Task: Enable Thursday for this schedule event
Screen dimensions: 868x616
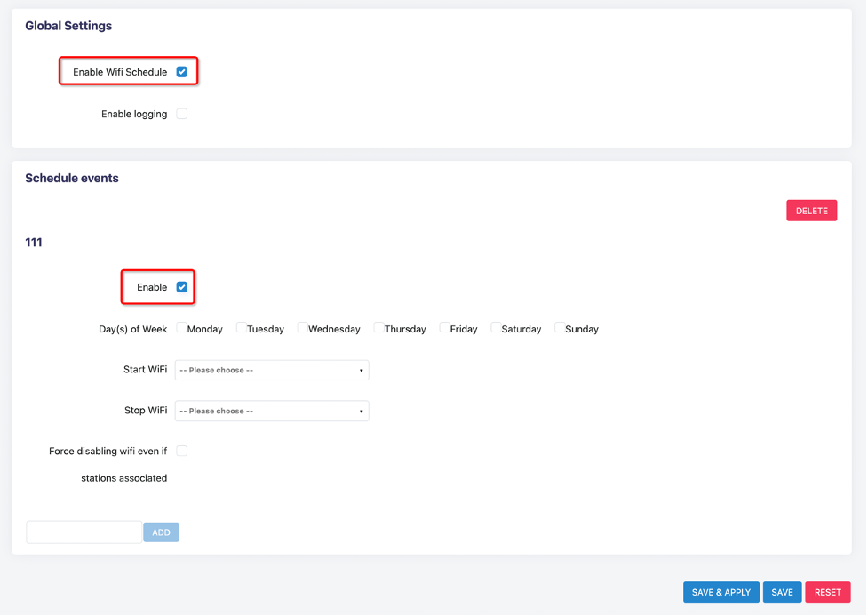Action: coord(378,328)
